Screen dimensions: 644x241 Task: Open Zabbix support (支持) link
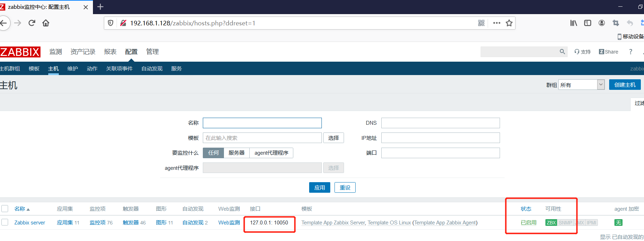pos(583,52)
